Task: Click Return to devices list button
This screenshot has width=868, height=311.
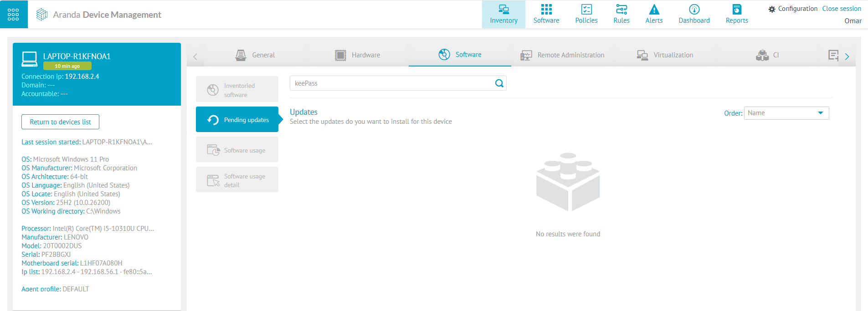Action: click(60, 122)
